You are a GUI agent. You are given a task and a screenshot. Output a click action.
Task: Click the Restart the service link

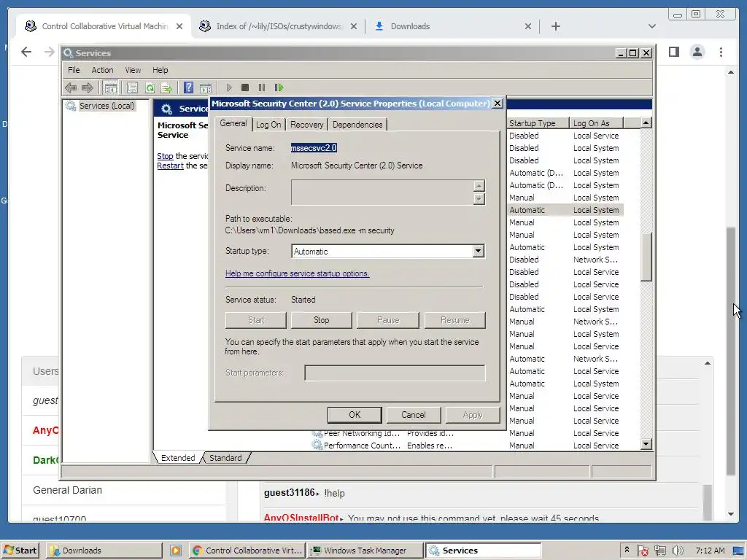click(x=170, y=166)
